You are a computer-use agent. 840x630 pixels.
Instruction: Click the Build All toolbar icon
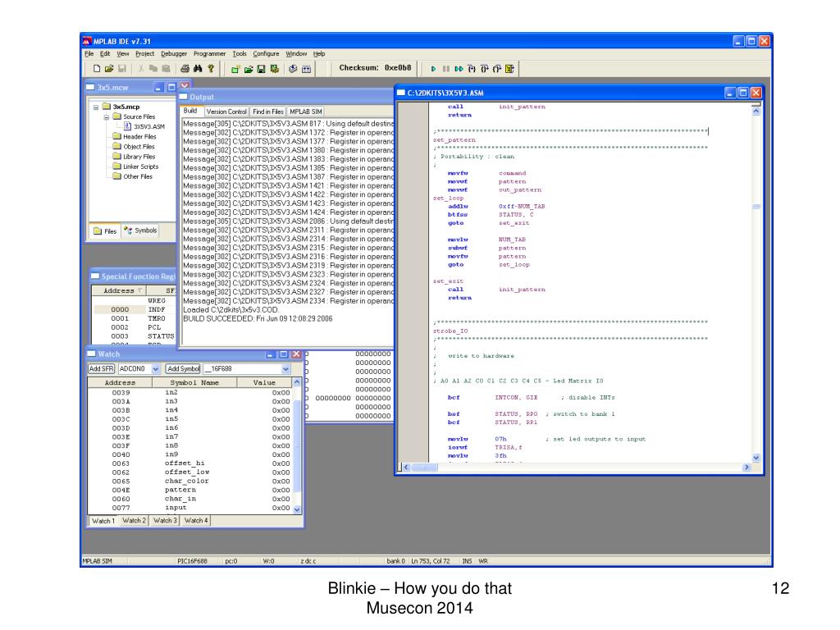click(x=307, y=69)
